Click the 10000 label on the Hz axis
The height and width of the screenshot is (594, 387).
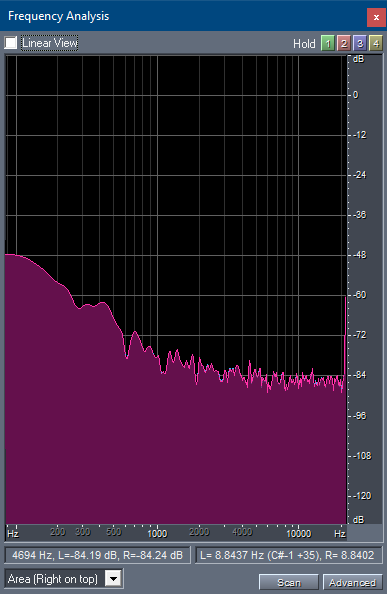tap(298, 533)
